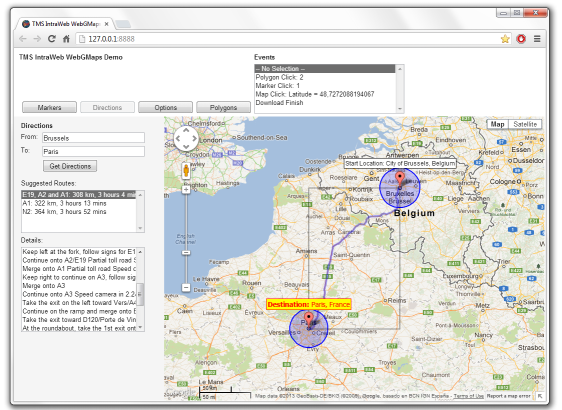Click the map zoom slider handle
Viewport: 562px width, 410px height.
click(x=186, y=253)
